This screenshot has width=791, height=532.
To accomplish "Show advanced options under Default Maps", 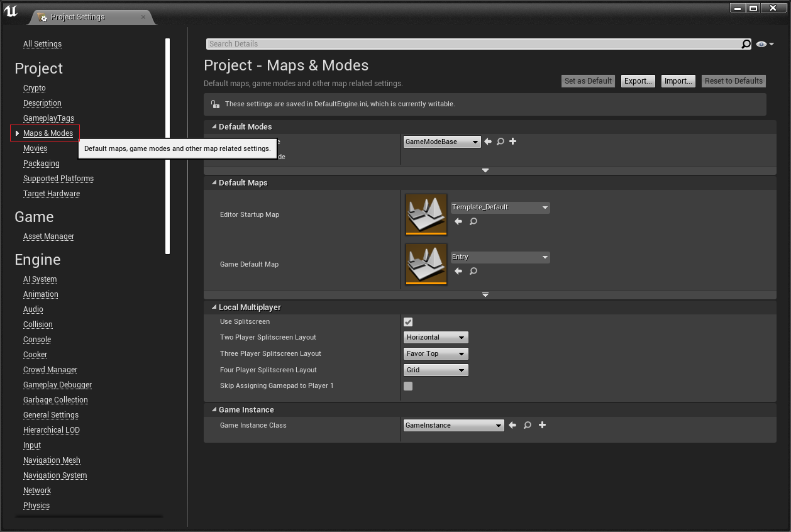I will coord(485,294).
